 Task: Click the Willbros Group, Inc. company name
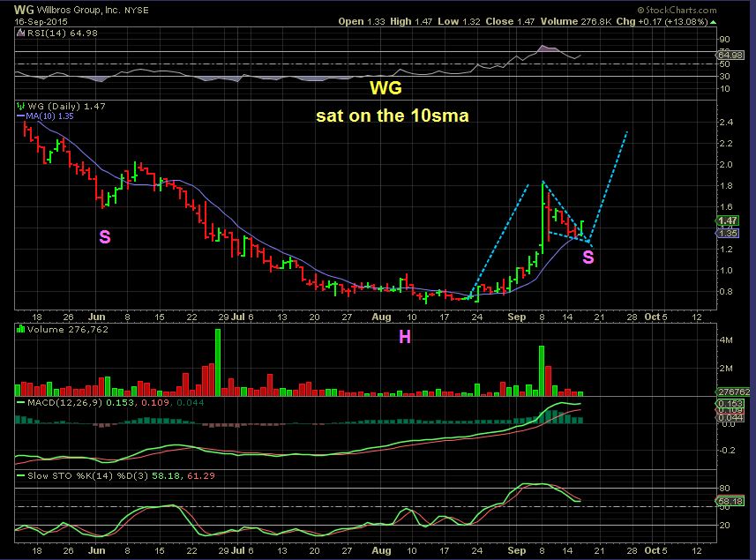79,10
